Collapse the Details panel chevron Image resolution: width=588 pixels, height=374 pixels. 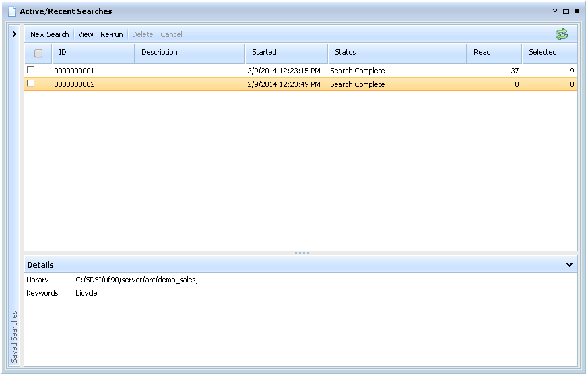pyautogui.click(x=569, y=265)
